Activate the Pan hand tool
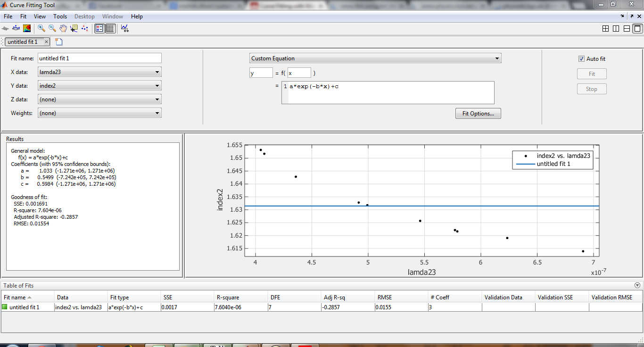This screenshot has width=644, height=347. coord(63,28)
